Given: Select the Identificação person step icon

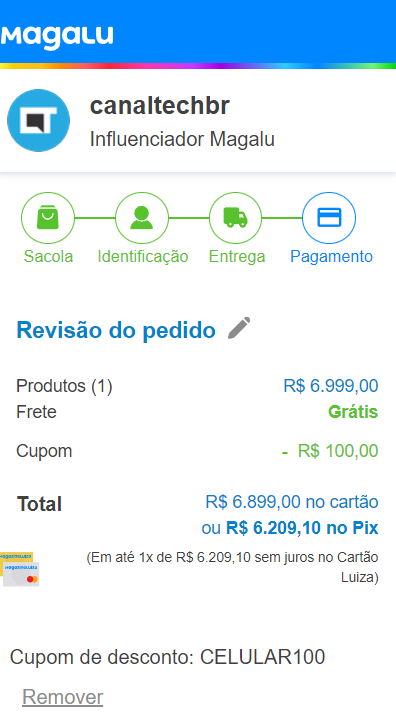Looking at the screenshot, I should (141, 218).
